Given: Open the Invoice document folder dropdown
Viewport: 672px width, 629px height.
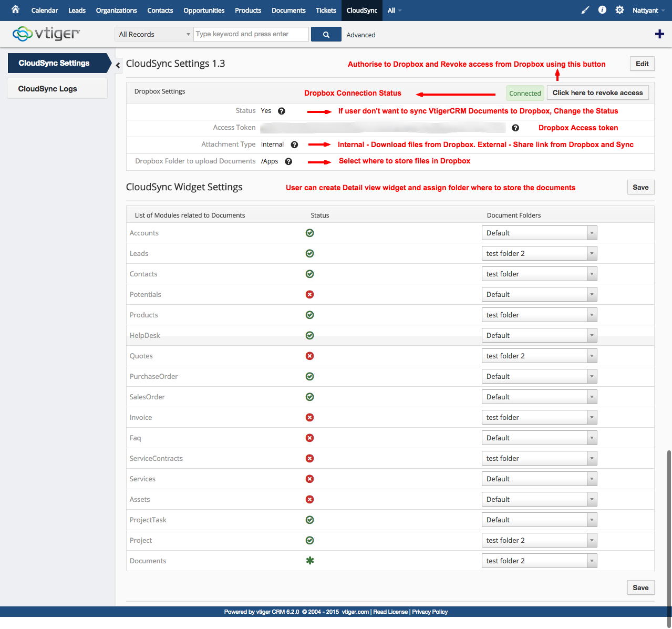Looking at the screenshot, I should 540,417.
